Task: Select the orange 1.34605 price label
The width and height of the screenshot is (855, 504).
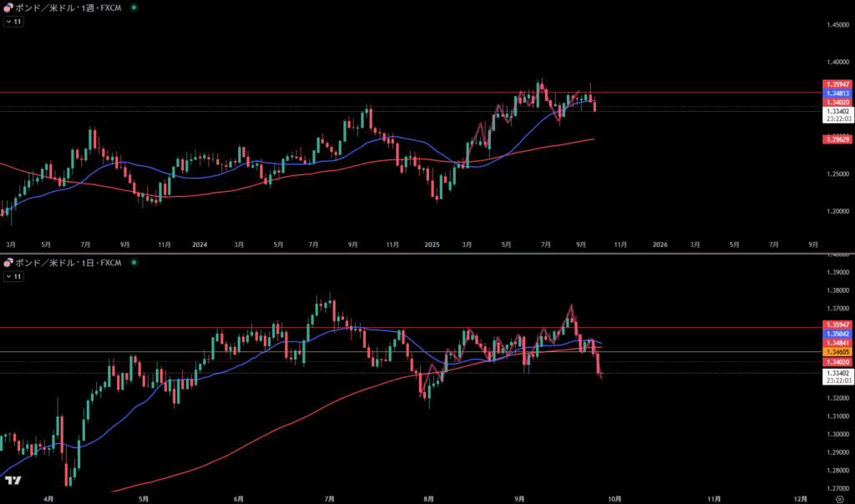Action: click(x=837, y=352)
